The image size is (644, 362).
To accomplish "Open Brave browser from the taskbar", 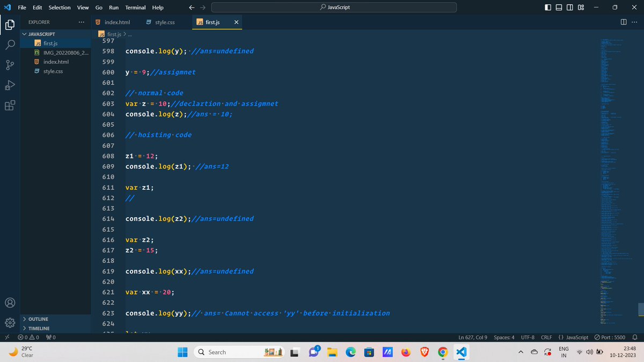I will pyautogui.click(x=424, y=352).
